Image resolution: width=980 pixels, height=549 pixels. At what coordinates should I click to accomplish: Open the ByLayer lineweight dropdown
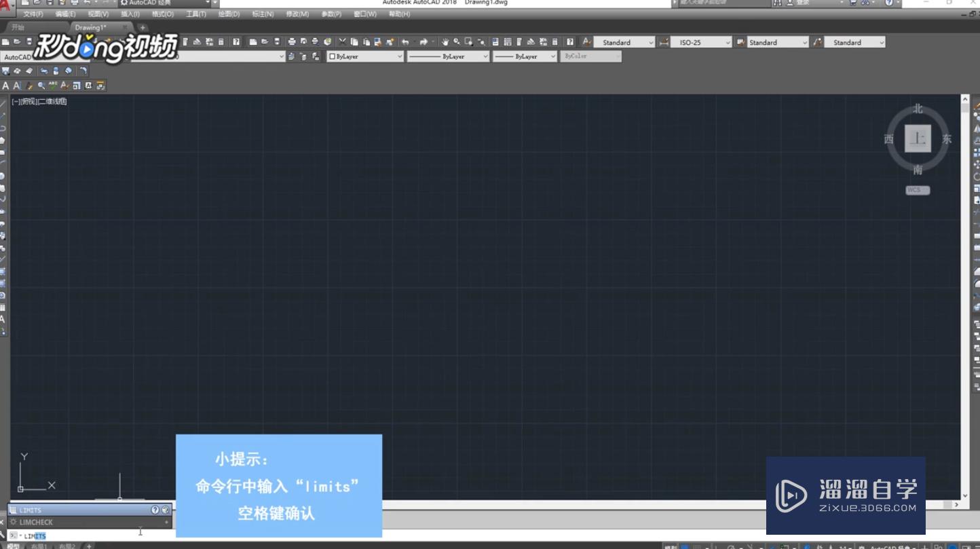click(525, 56)
